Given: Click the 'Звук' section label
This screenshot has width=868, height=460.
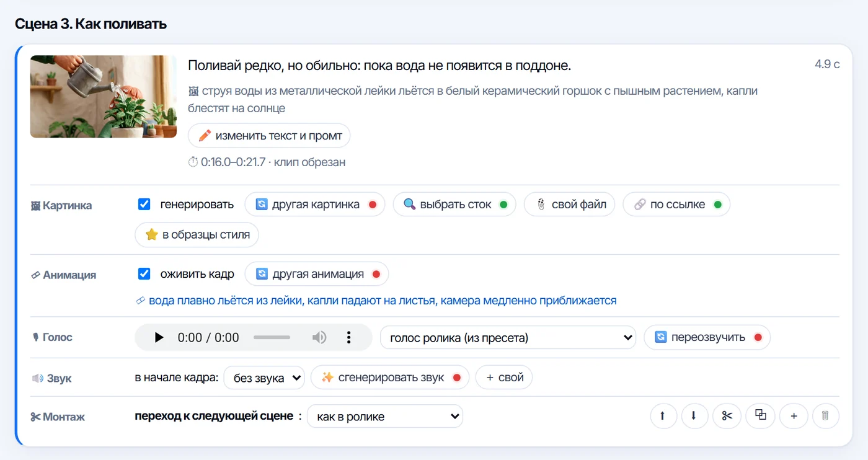Looking at the screenshot, I should click(51, 378).
